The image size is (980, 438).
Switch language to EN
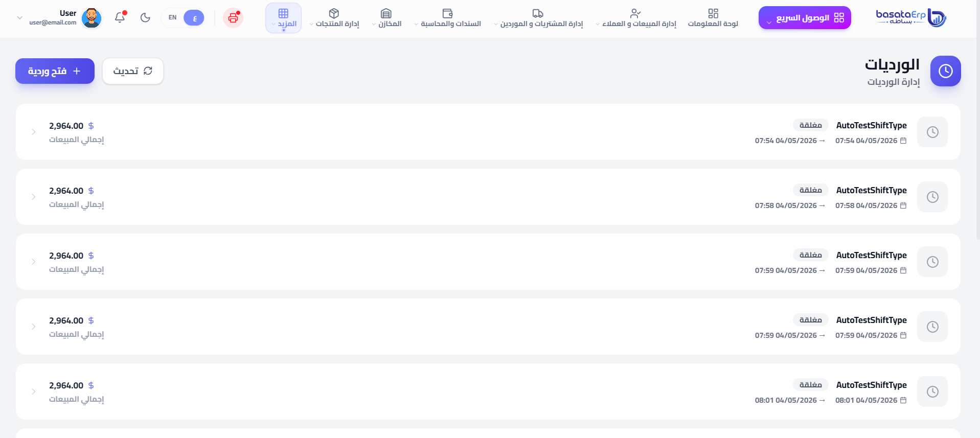[x=173, y=17]
